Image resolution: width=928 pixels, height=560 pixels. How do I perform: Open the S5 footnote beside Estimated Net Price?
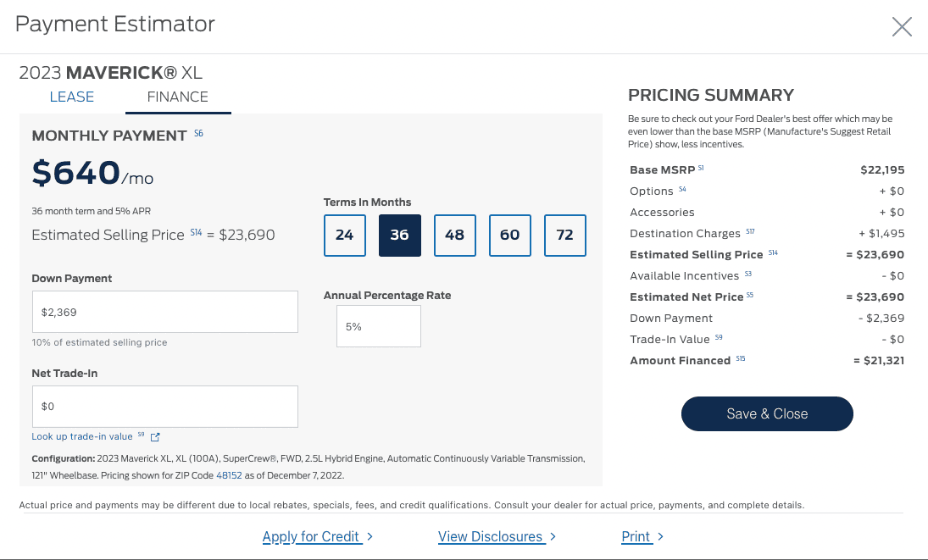(x=750, y=295)
